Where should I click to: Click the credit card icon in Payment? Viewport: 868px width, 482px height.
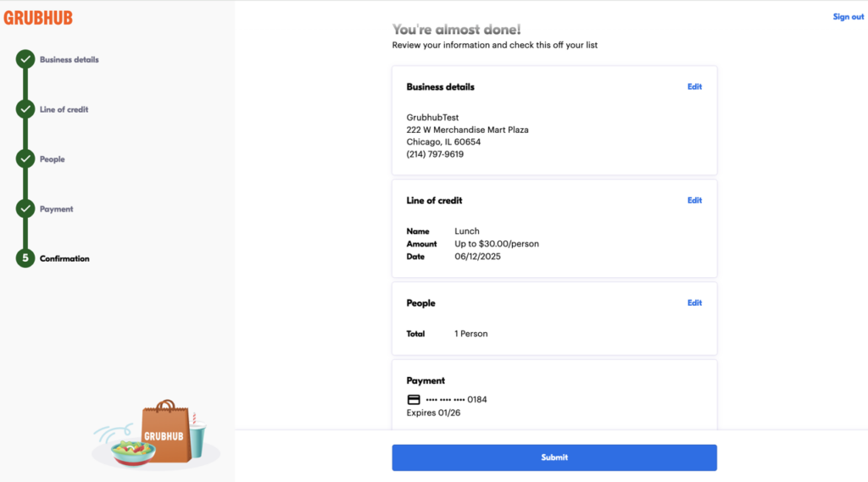click(x=414, y=400)
